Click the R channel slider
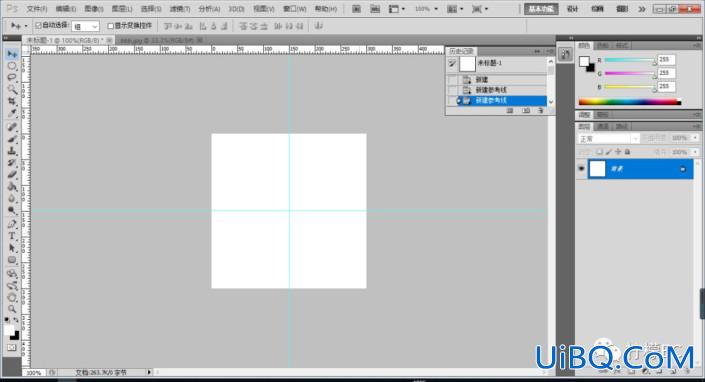 tap(630, 60)
